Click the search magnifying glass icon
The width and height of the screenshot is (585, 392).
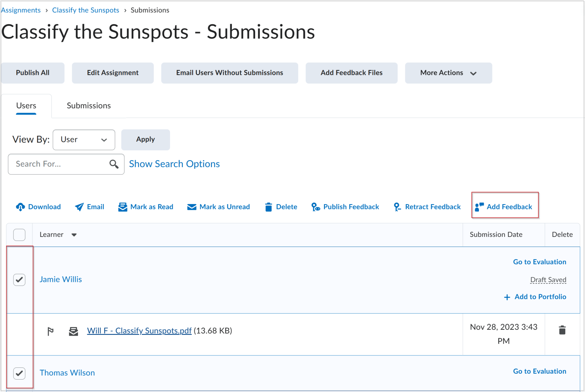click(x=114, y=164)
